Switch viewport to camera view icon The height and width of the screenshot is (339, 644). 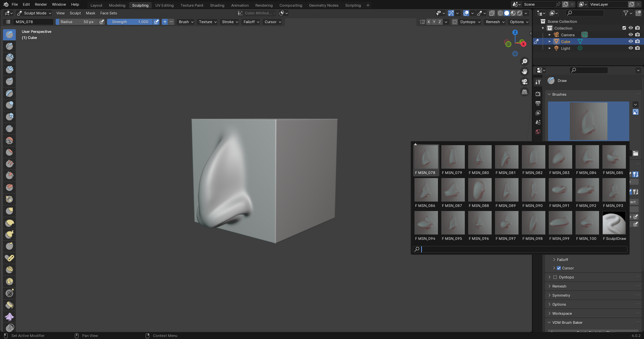tap(524, 82)
